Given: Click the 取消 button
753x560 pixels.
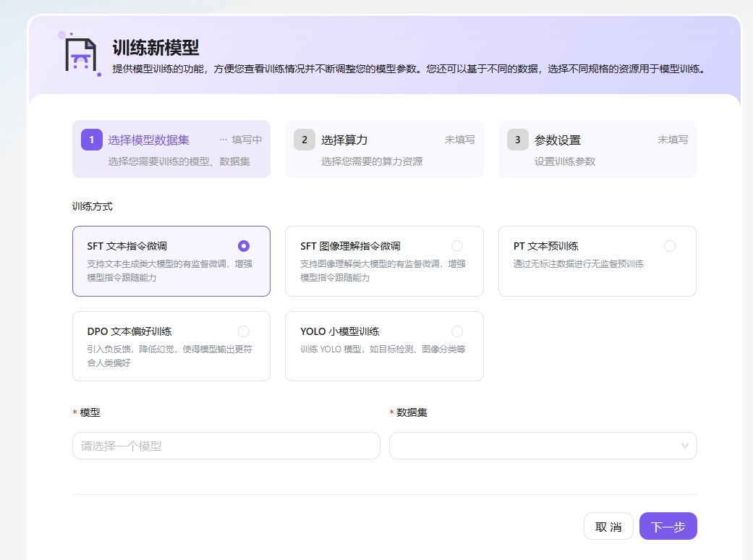Looking at the screenshot, I should click(x=608, y=527).
